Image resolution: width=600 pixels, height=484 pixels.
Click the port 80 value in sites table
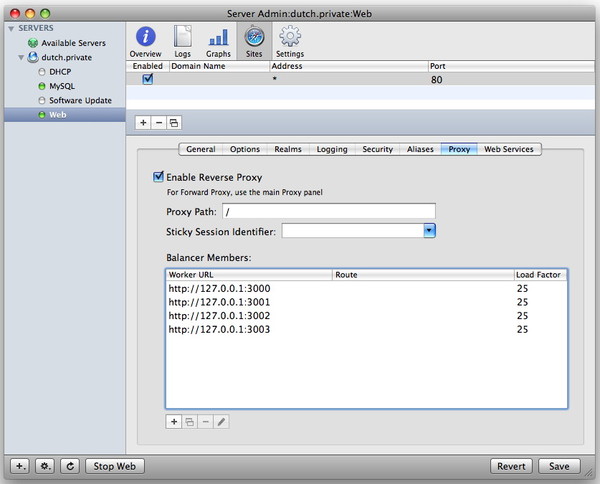click(437, 80)
